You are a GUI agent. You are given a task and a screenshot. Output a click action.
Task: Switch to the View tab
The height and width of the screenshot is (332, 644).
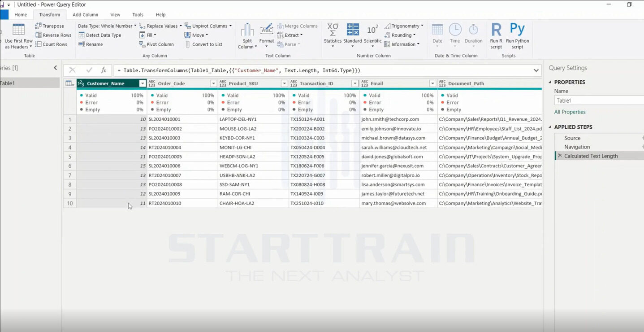[x=115, y=15]
